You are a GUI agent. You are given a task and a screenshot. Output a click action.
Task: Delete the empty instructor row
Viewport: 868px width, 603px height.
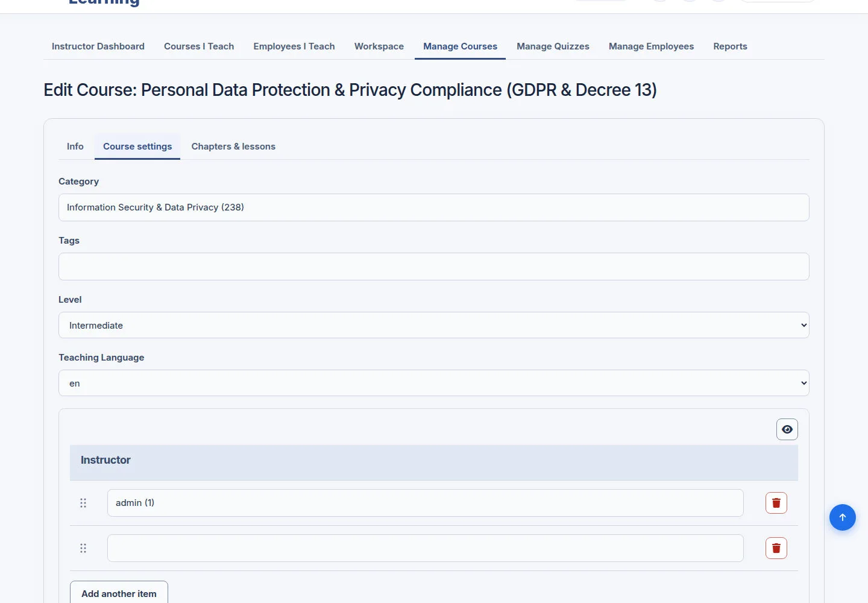click(776, 548)
